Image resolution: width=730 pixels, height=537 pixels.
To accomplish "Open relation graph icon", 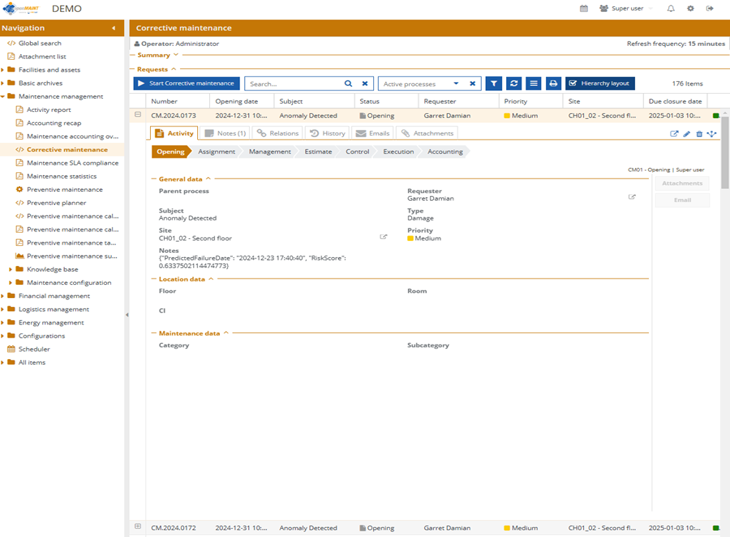I will [711, 134].
